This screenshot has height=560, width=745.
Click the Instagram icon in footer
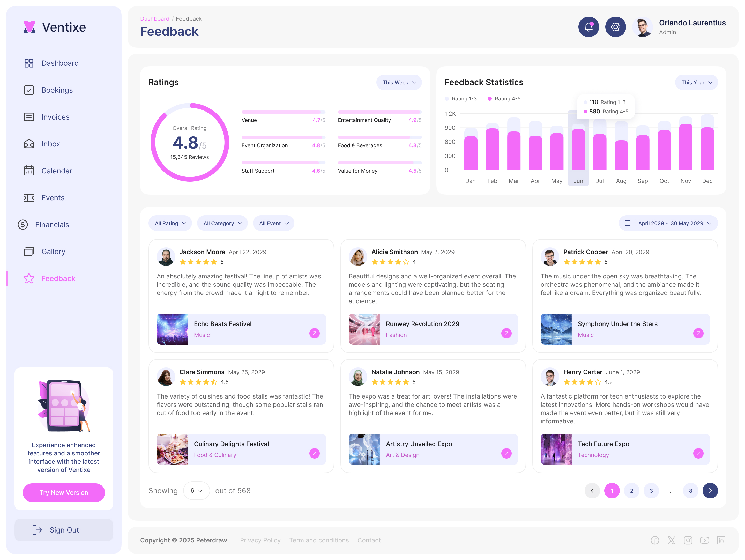[688, 540]
